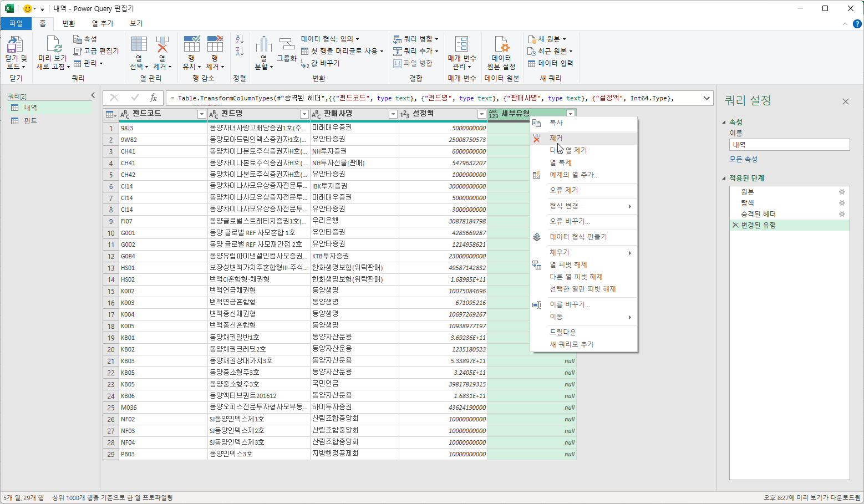Click the 모든 속성 link
864x504 pixels.
pyautogui.click(x=743, y=159)
